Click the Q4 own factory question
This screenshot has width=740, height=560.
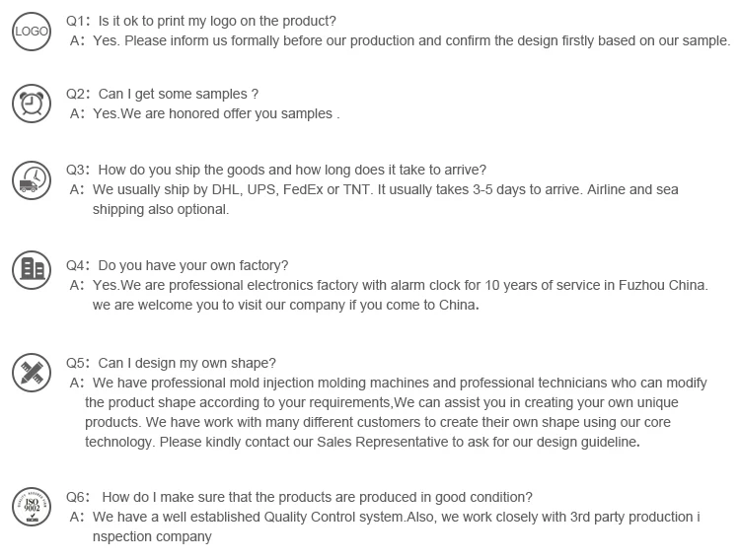coord(178,265)
